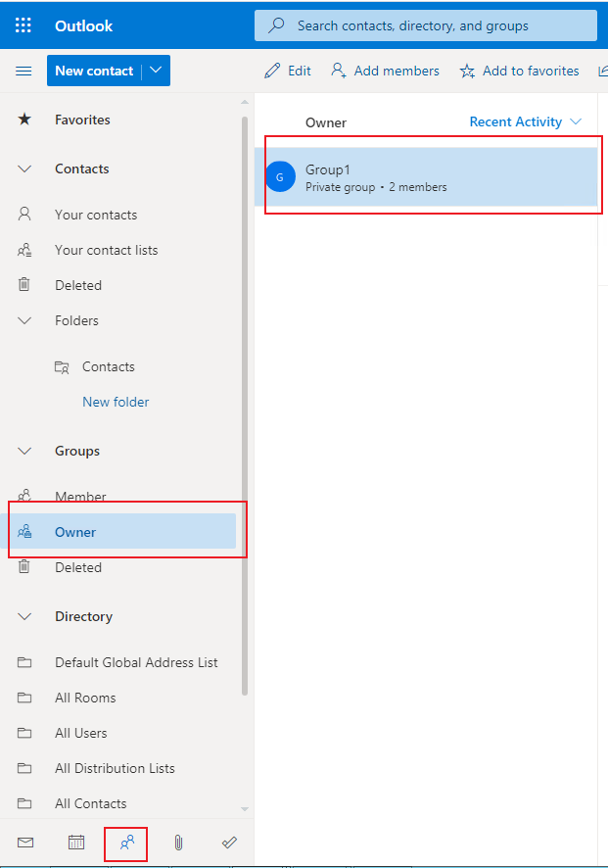This screenshot has height=868, width=608.
Task: Open All Rooms directory
Action: pyautogui.click(x=85, y=699)
